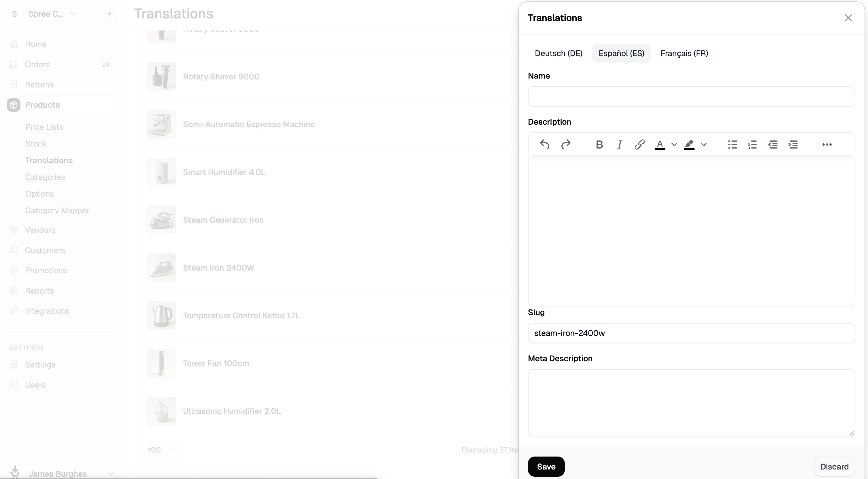This screenshot has height=479, width=868.
Task: Click the Name input field
Action: tap(691, 97)
